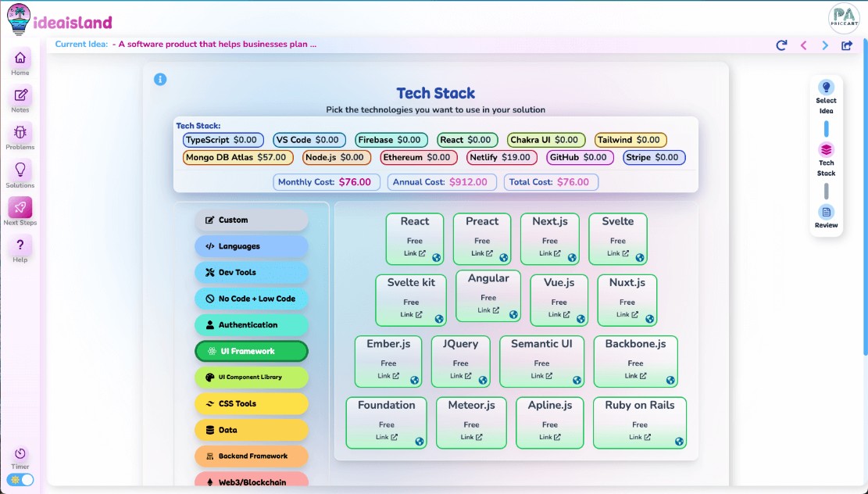Refresh the current idea
The height and width of the screenshot is (494, 868).
(x=780, y=45)
